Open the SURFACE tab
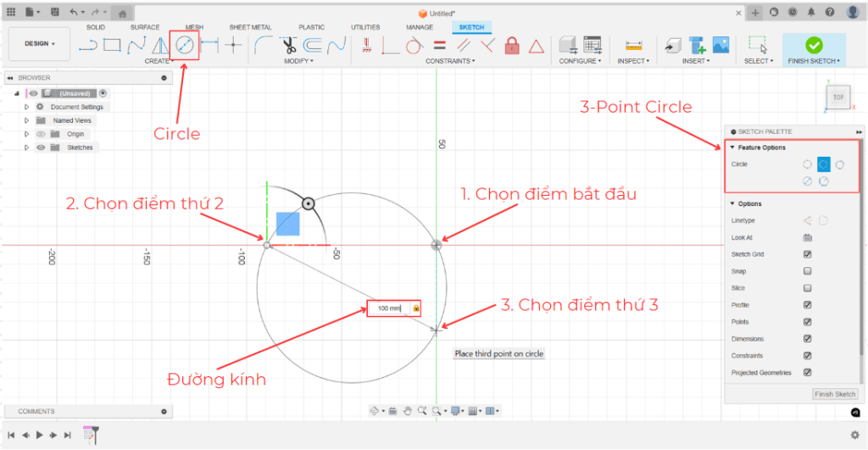 click(x=144, y=27)
